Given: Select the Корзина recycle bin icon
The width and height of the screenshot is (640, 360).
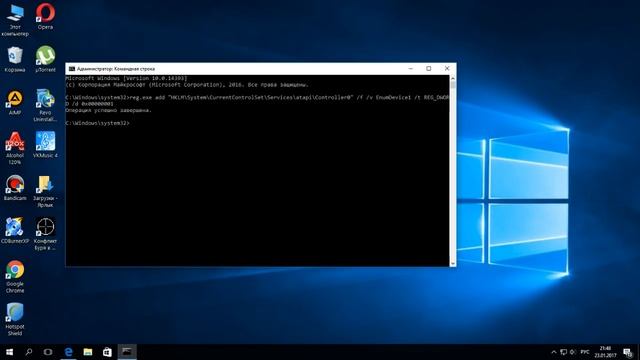Looking at the screenshot, I should [x=15, y=59].
